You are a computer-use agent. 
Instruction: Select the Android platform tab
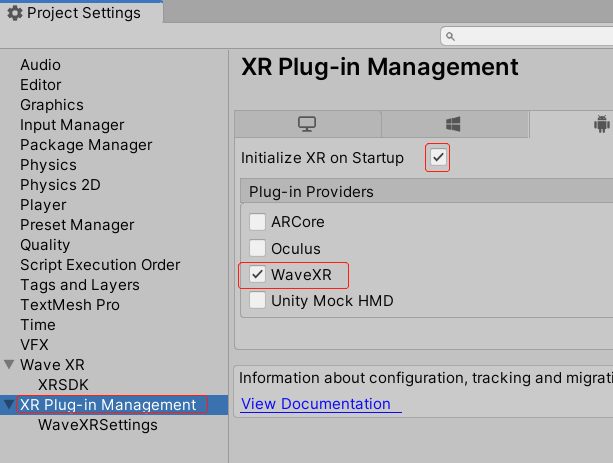pyautogui.click(x=600, y=125)
